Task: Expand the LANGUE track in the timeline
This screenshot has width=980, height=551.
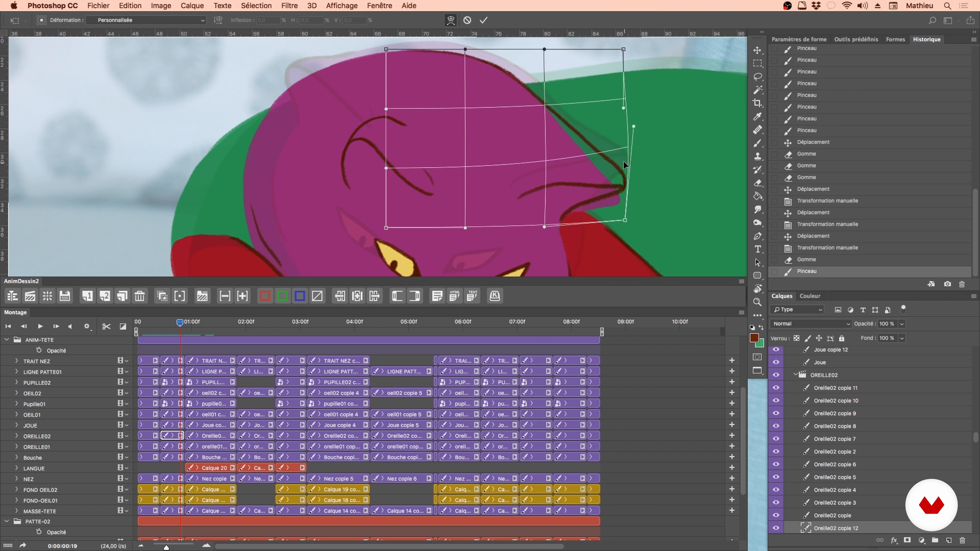Action: click(16, 468)
